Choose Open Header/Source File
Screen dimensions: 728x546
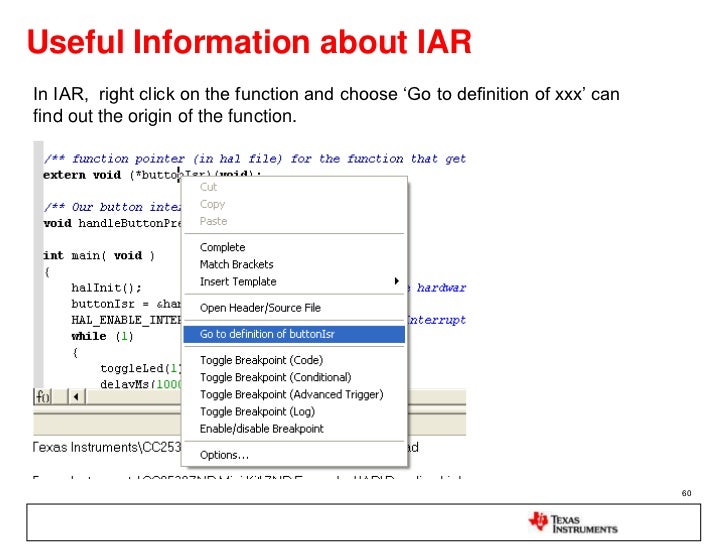pos(294,308)
